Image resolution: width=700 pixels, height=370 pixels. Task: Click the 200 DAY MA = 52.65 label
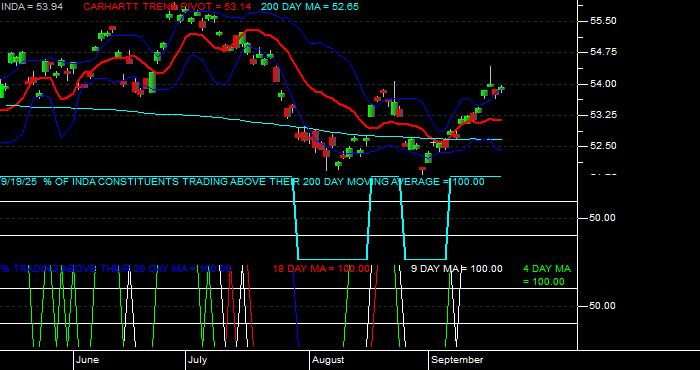(x=310, y=7)
